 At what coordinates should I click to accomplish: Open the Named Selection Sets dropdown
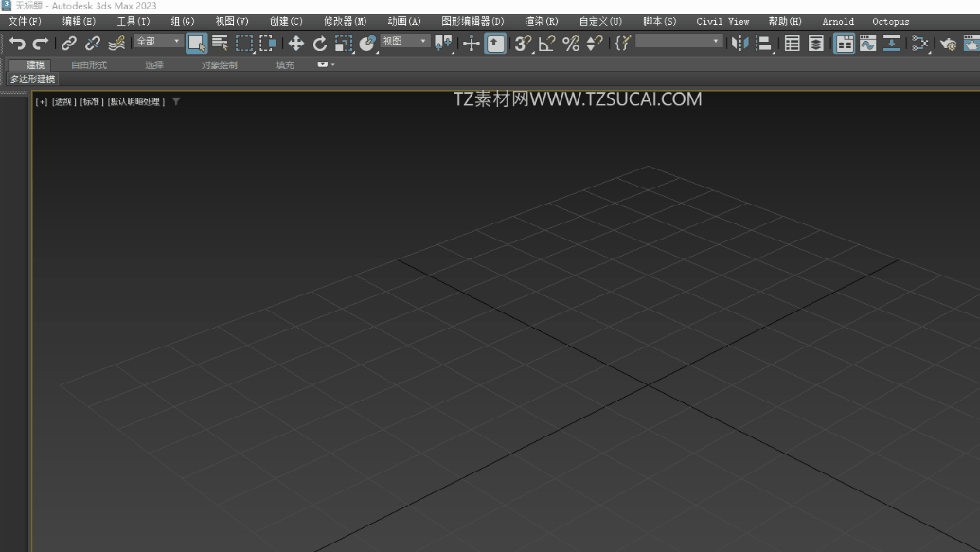tap(679, 42)
